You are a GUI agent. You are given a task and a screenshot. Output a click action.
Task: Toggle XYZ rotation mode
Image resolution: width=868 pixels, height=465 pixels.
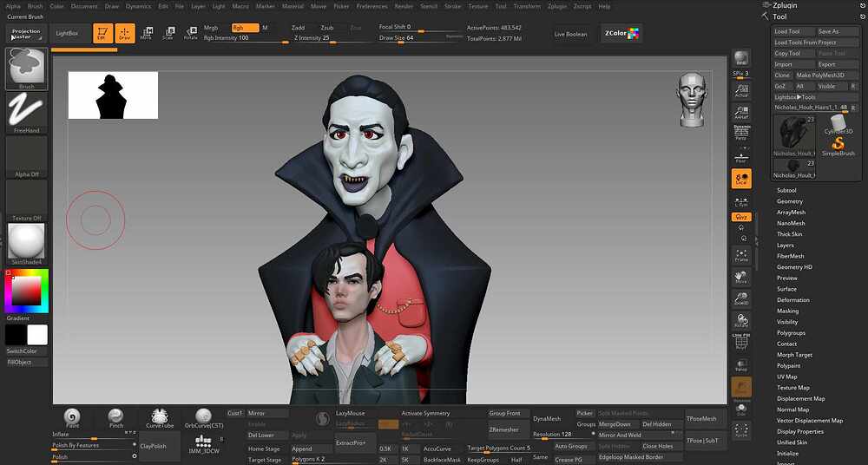pos(741,217)
